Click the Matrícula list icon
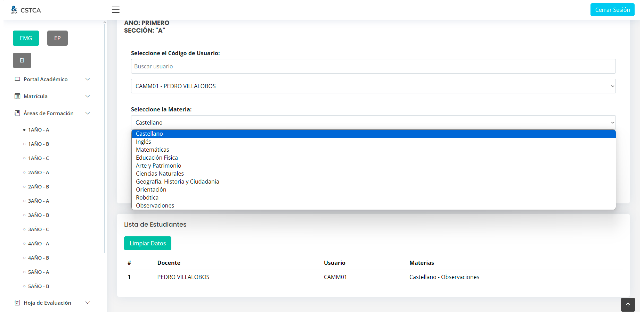This screenshot has width=644, height=312. (x=17, y=96)
